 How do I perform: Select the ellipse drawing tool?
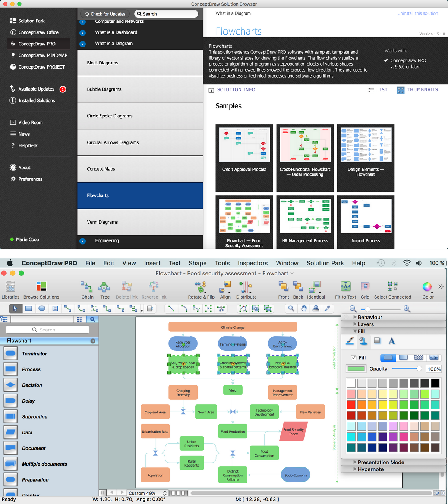[x=42, y=309]
